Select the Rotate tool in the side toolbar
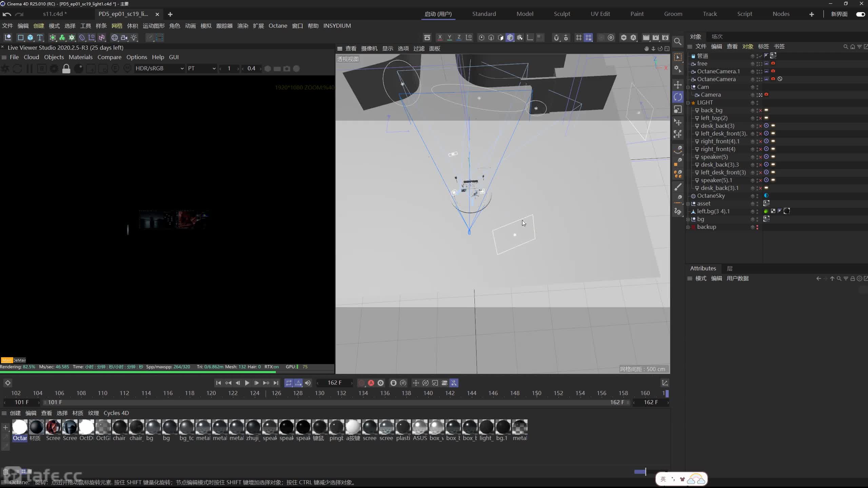 point(678,97)
